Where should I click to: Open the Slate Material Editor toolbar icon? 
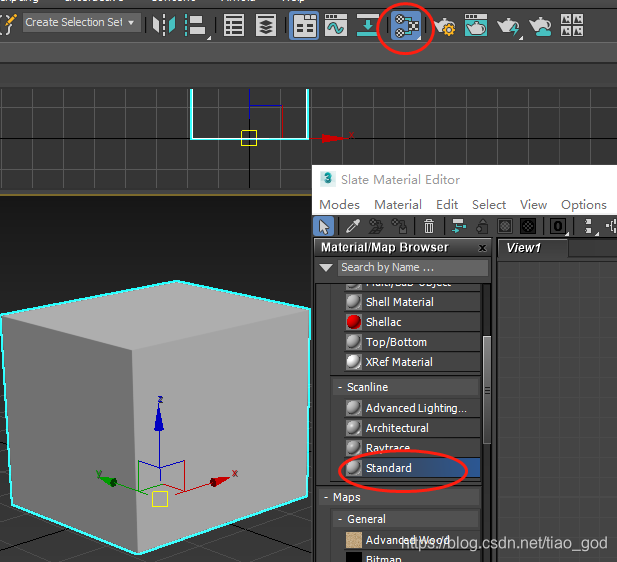tap(406, 26)
